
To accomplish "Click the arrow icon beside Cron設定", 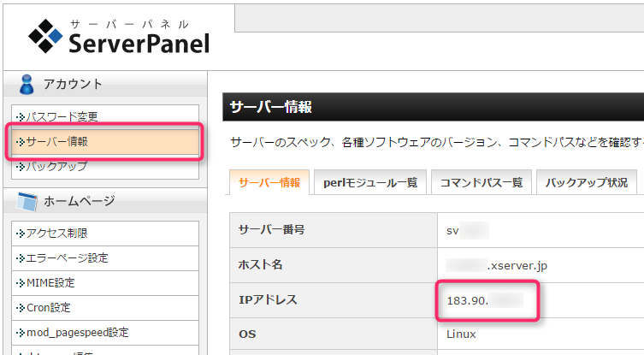I will click(21, 308).
